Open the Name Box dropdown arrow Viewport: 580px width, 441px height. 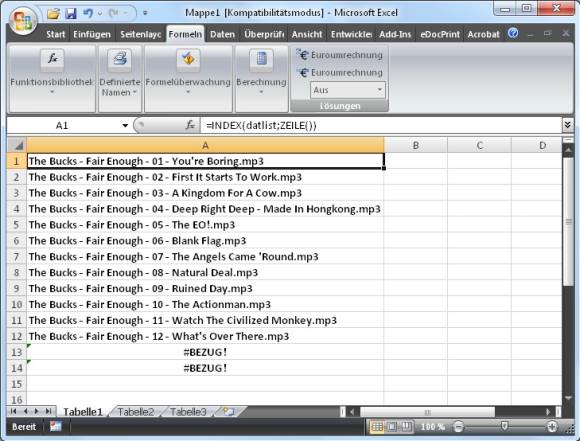125,125
